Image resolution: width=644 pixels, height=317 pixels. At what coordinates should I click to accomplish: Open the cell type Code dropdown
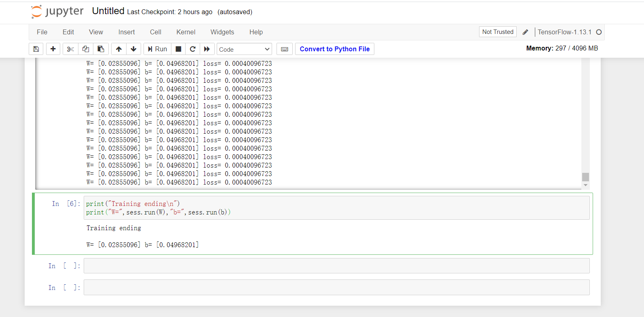tap(244, 49)
